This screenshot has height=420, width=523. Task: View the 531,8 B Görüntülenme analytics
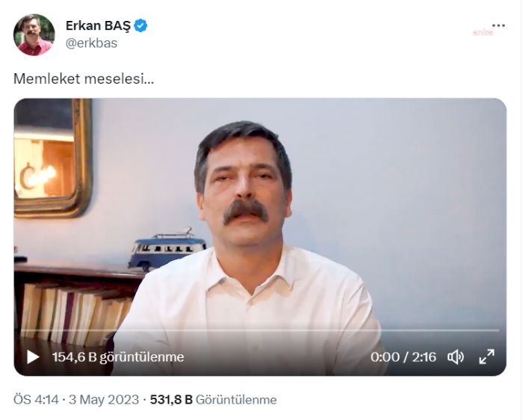(x=214, y=400)
